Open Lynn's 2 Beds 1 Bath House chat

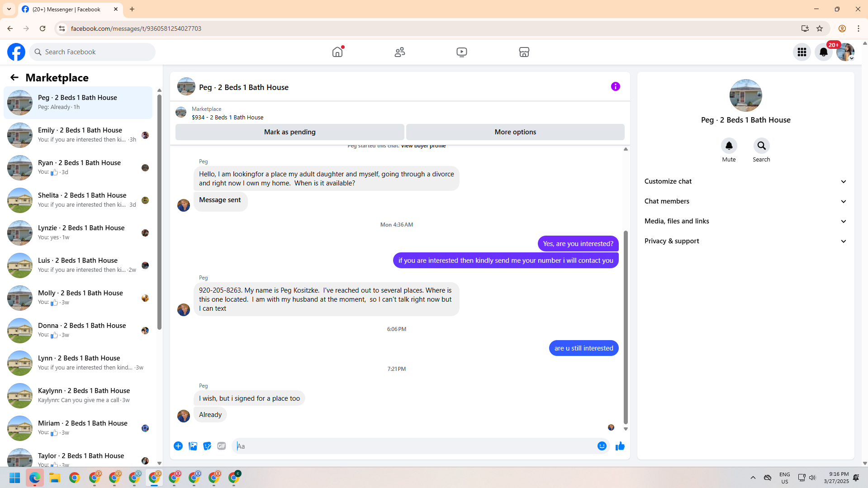point(78,363)
